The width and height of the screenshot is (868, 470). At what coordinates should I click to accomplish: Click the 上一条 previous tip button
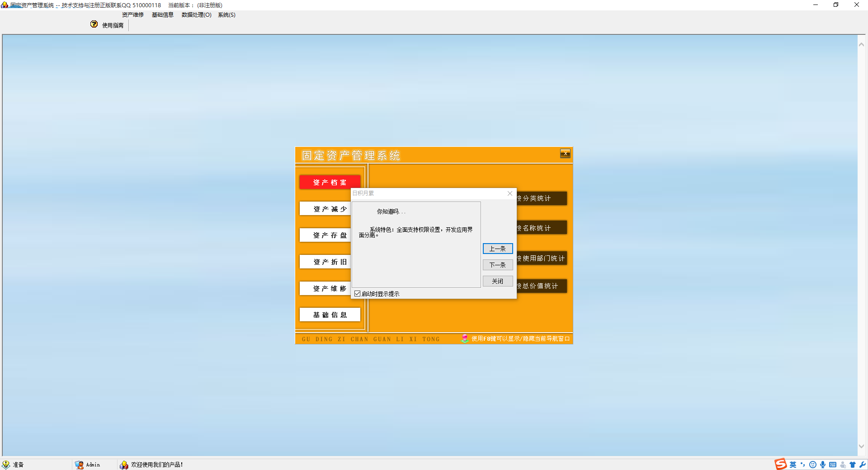tap(497, 249)
